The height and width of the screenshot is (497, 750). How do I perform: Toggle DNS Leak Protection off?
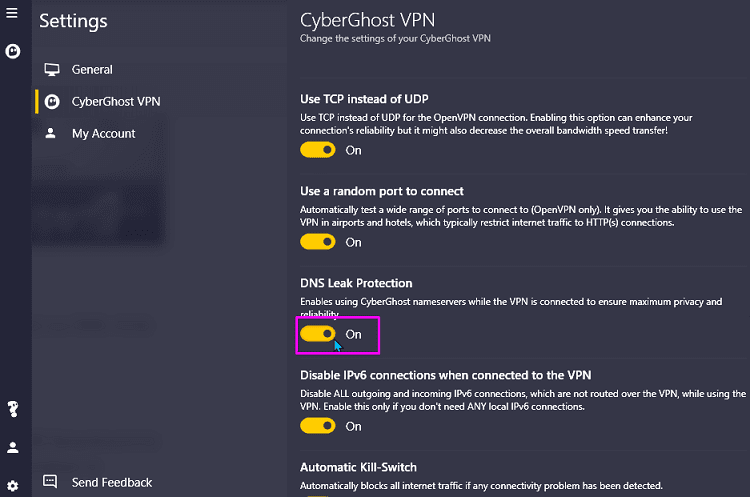318,334
